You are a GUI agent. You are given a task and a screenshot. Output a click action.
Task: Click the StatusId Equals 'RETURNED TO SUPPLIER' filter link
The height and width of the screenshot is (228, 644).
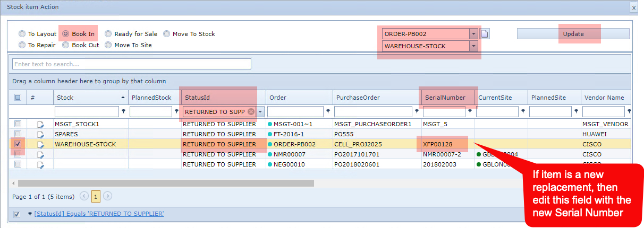[99, 214]
